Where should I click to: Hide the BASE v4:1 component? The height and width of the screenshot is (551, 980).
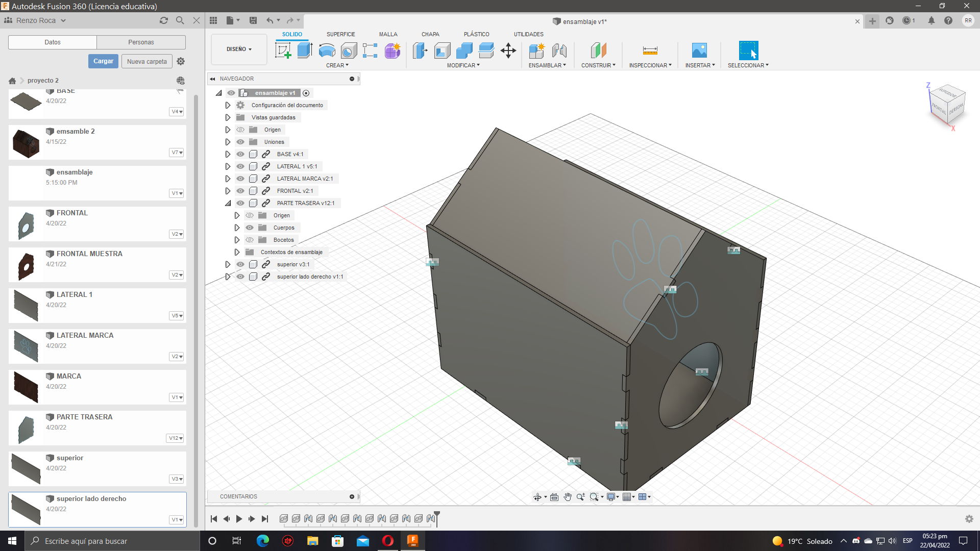pos(240,154)
